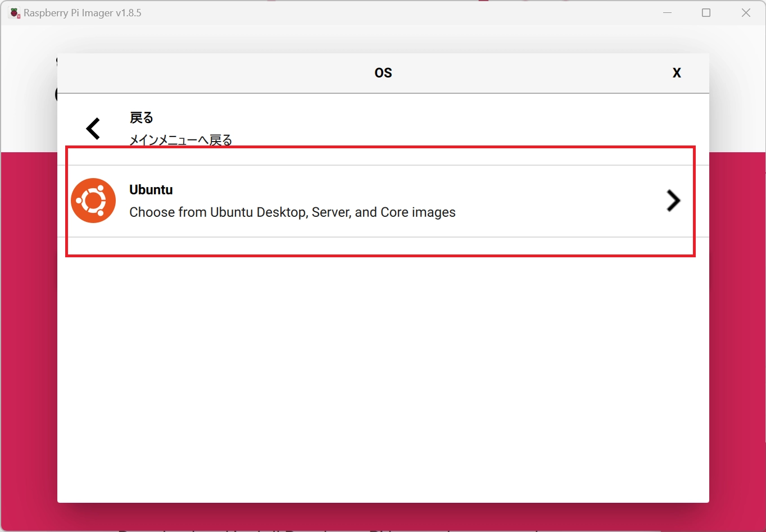Minimize the Raspberry Pi Imager window
766x532 pixels.
(668, 12)
